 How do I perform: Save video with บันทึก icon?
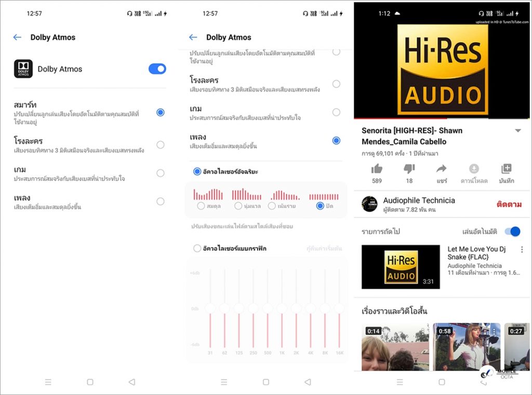[x=506, y=169]
